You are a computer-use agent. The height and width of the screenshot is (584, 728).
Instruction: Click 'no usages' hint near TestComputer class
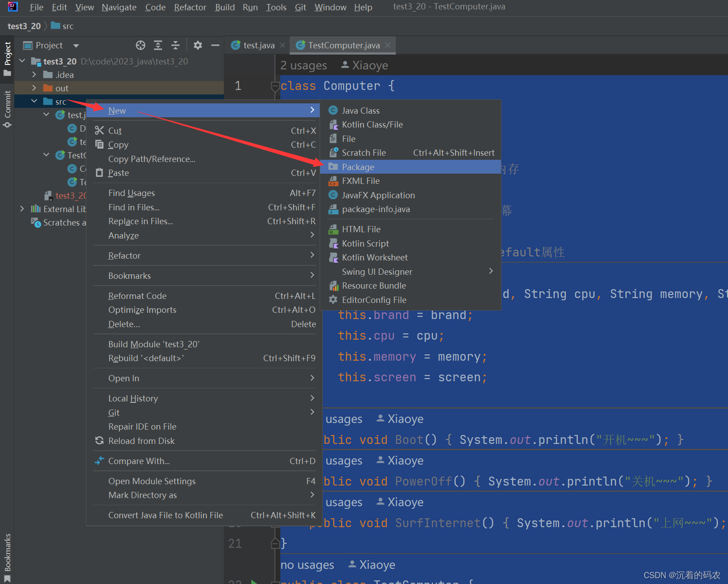click(x=307, y=565)
